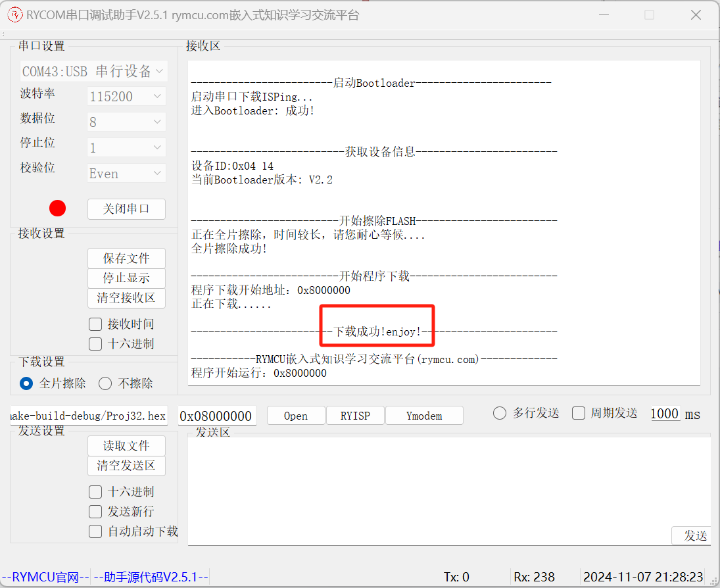Enable 自动启动下载 auto-start download
Screen dimensions: 720x588
pyautogui.click(x=95, y=531)
